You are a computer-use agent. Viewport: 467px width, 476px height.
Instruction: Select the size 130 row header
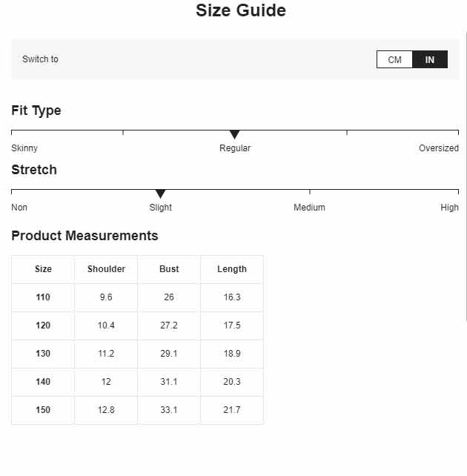coord(43,354)
